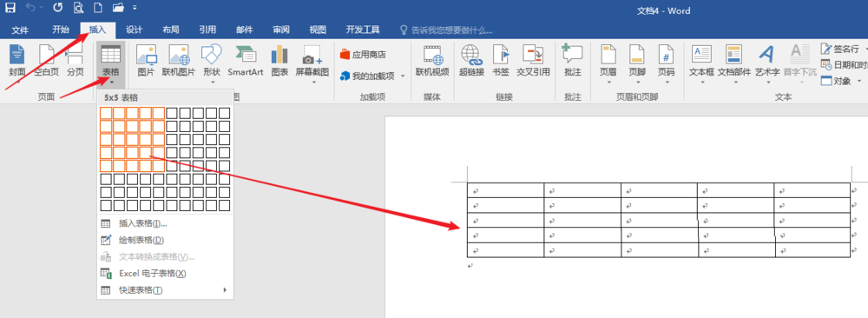The image size is (868, 318).
Task: Insert a cross-reference with 交叉引用
Action: click(x=533, y=62)
